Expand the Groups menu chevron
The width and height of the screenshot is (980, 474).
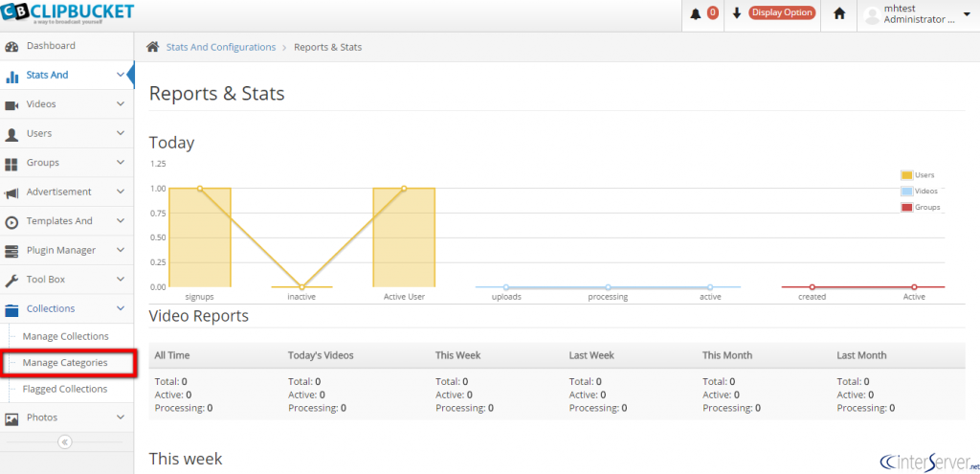[121, 163]
